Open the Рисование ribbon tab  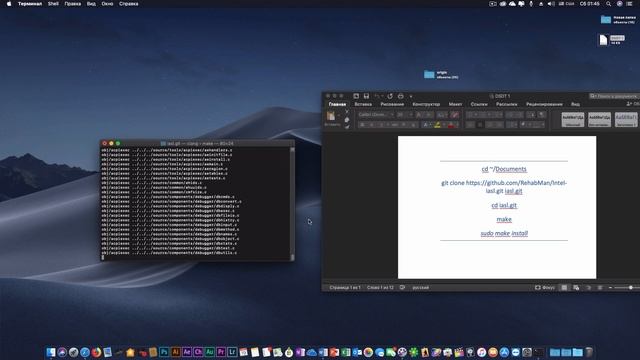click(x=392, y=104)
